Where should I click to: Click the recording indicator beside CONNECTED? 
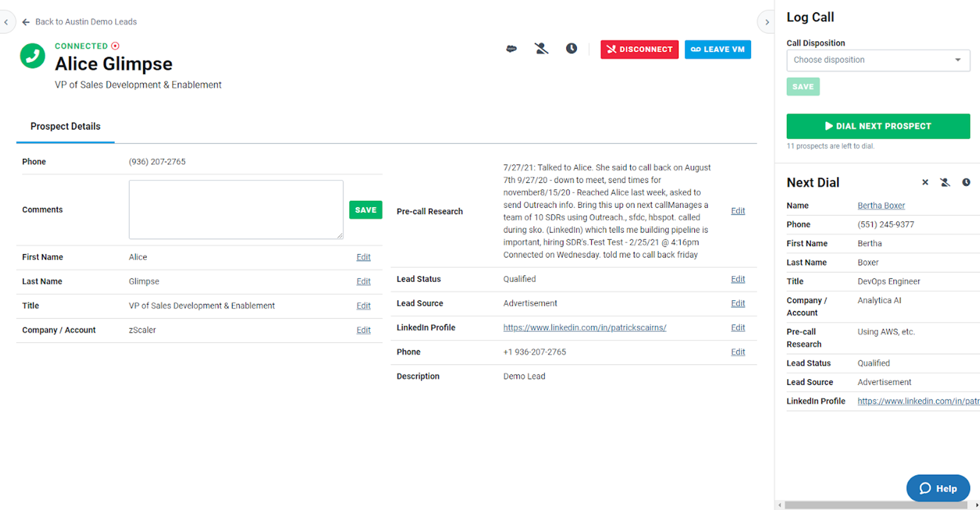point(115,46)
